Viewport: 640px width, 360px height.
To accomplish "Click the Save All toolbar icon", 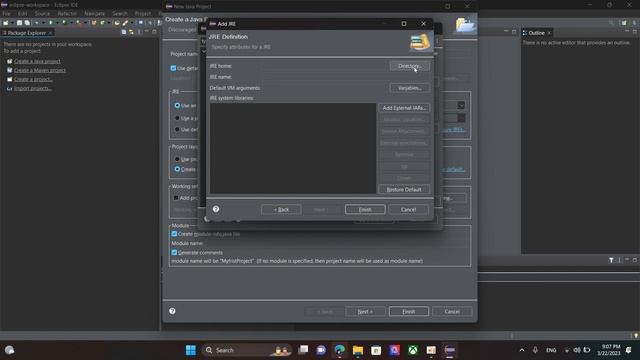I will click(x=27, y=23).
